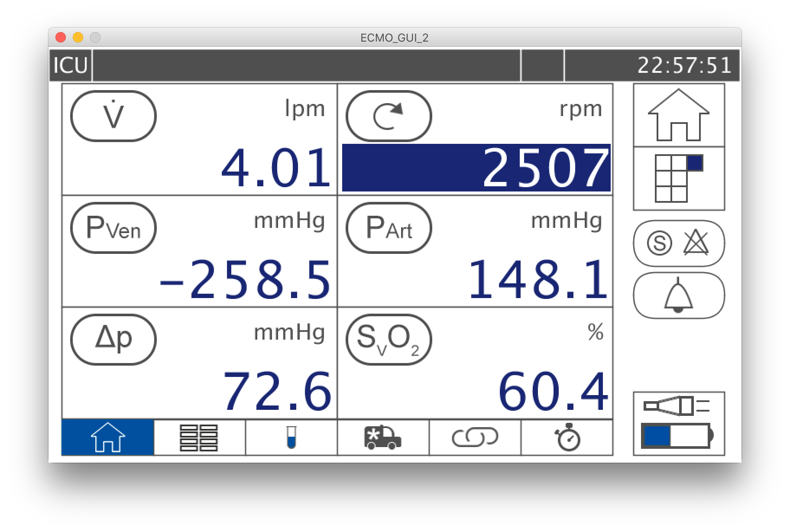The image size is (790, 532).
Task: Switch to the list view tab
Action: (x=199, y=438)
